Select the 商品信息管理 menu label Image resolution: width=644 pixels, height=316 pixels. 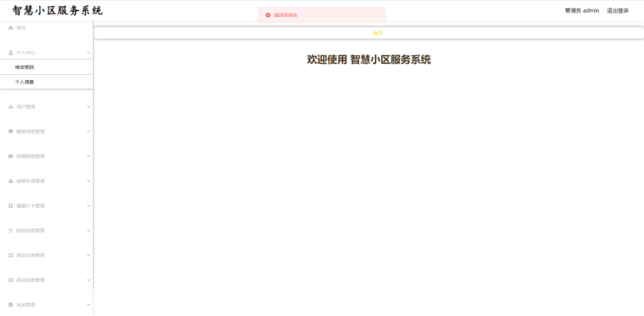point(31,280)
